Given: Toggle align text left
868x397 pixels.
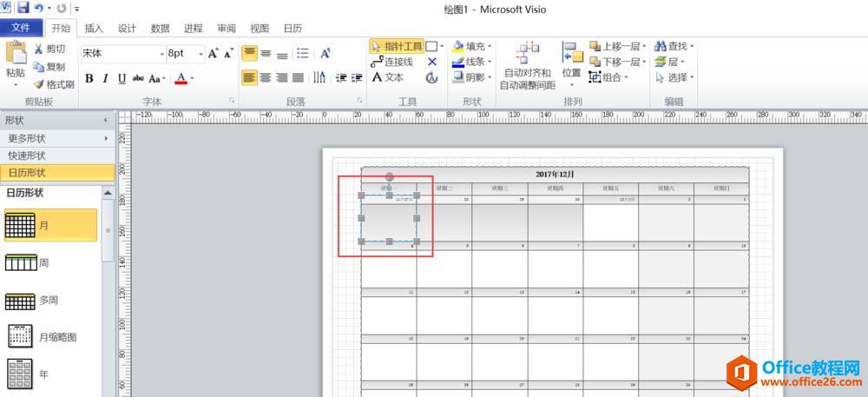Looking at the screenshot, I should coord(250,77).
